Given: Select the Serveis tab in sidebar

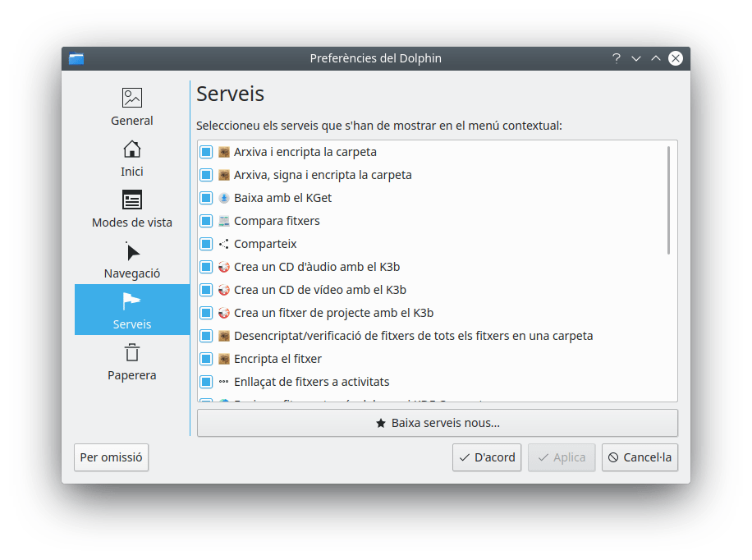Looking at the screenshot, I should pos(132,310).
